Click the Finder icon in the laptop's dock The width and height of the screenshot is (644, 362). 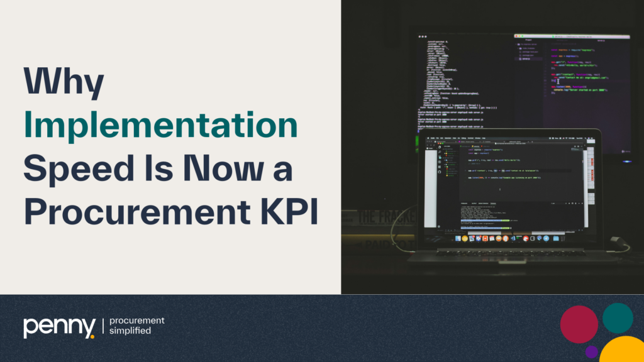(457, 238)
